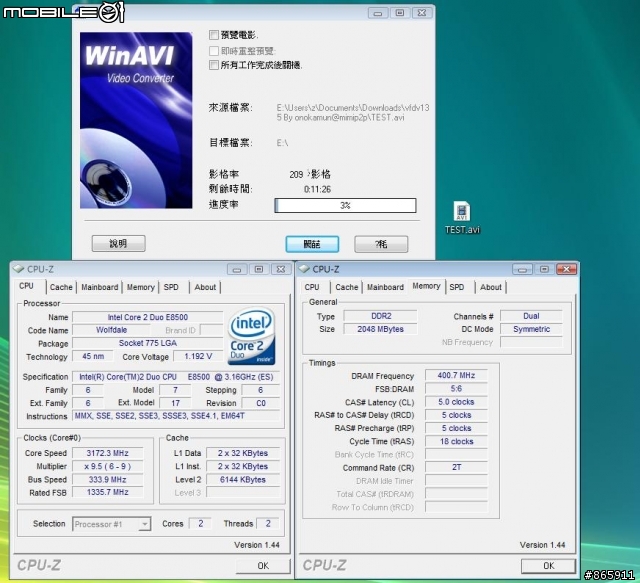
Task: Maximize the WinAVI converter window
Action: tap(400, 13)
